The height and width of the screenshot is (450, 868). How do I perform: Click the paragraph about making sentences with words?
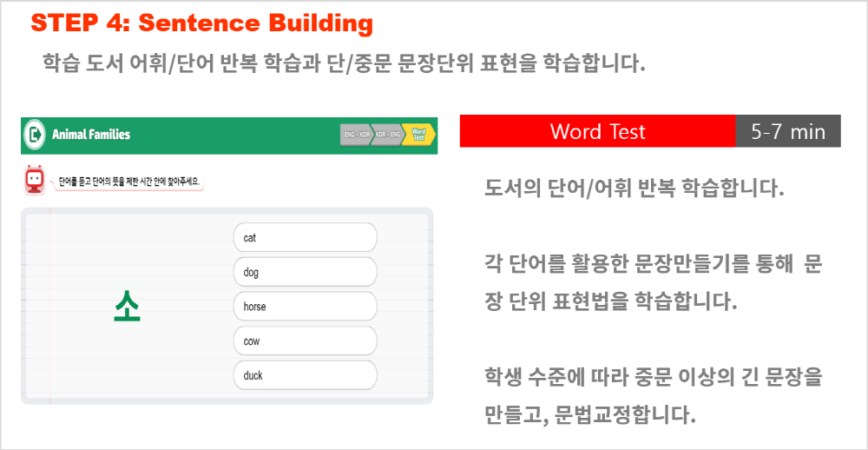(654, 283)
